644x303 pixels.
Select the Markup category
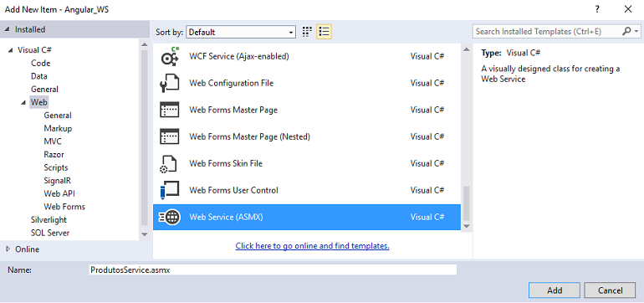pos(58,128)
